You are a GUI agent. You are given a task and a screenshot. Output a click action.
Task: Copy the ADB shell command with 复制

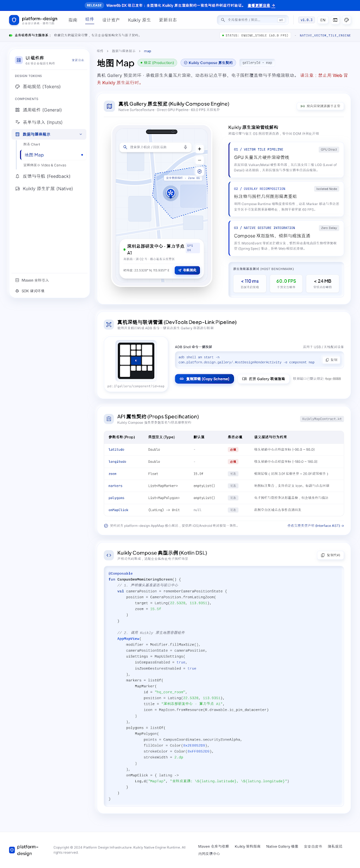pyautogui.click(x=331, y=360)
